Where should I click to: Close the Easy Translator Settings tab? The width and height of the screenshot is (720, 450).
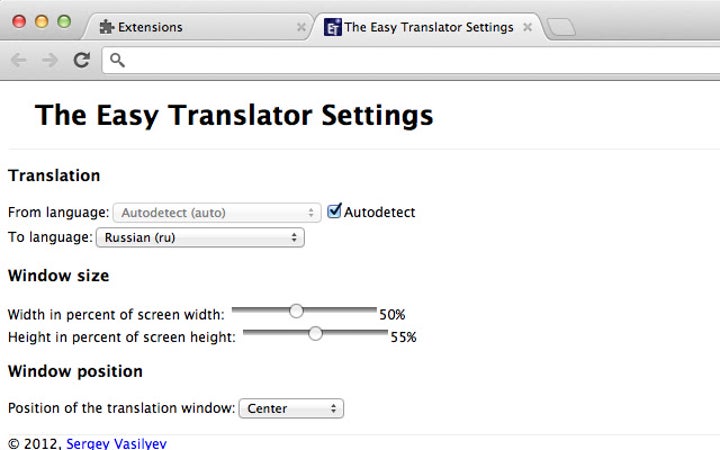click(527, 28)
